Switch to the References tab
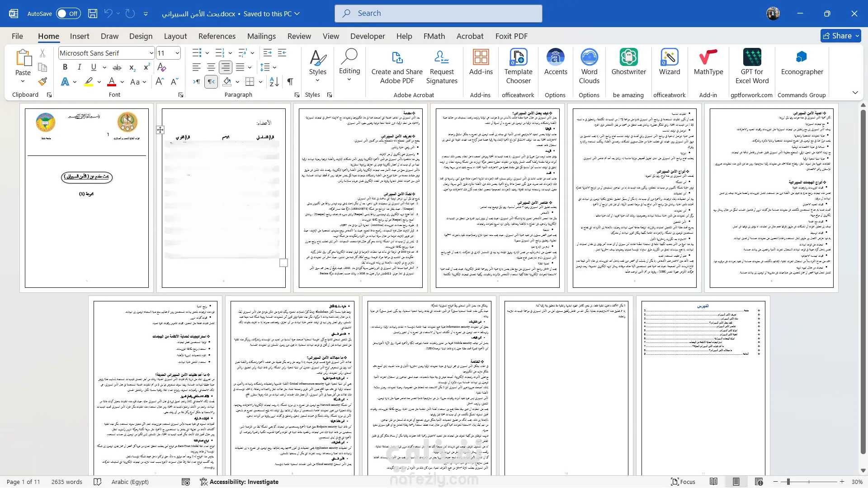Viewport: 868px width, 488px height. pos(217,36)
